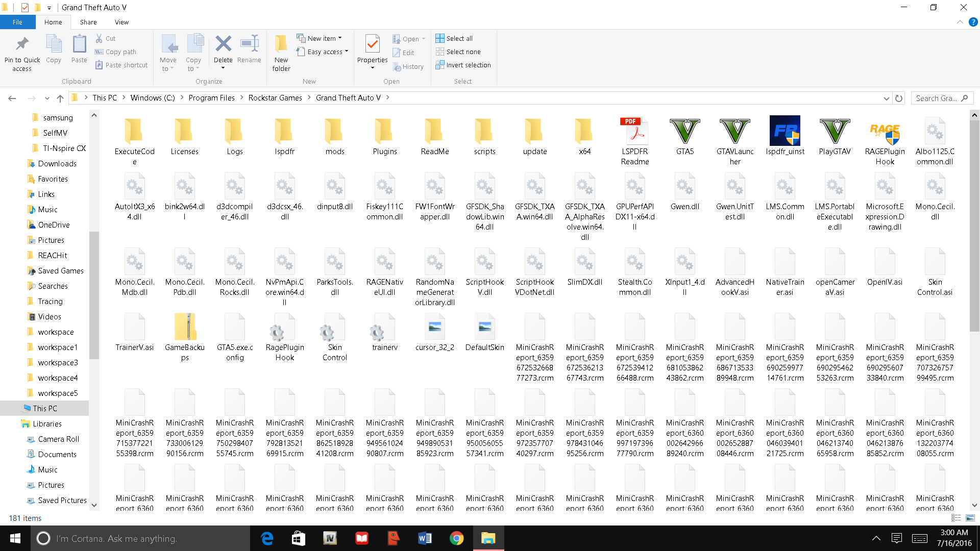The width and height of the screenshot is (980, 551).
Task: Click Invert selection in ribbon
Action: [463, 65]
